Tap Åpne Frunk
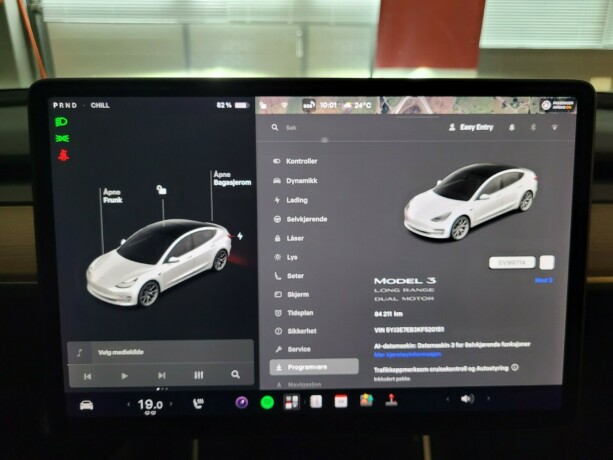This screenshot has height=460, width=613. 113,196
